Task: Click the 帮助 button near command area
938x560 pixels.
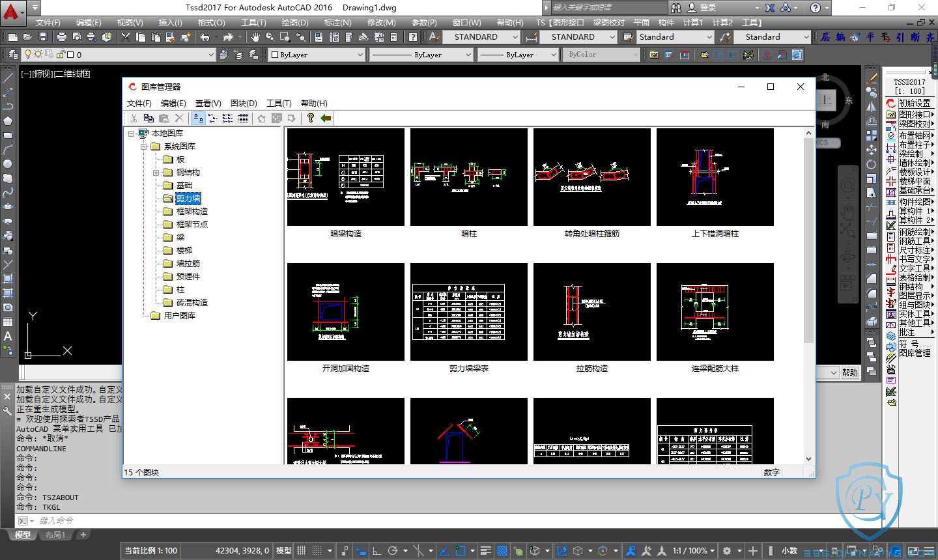Action: pyautogui.click(x=849, y=372)
